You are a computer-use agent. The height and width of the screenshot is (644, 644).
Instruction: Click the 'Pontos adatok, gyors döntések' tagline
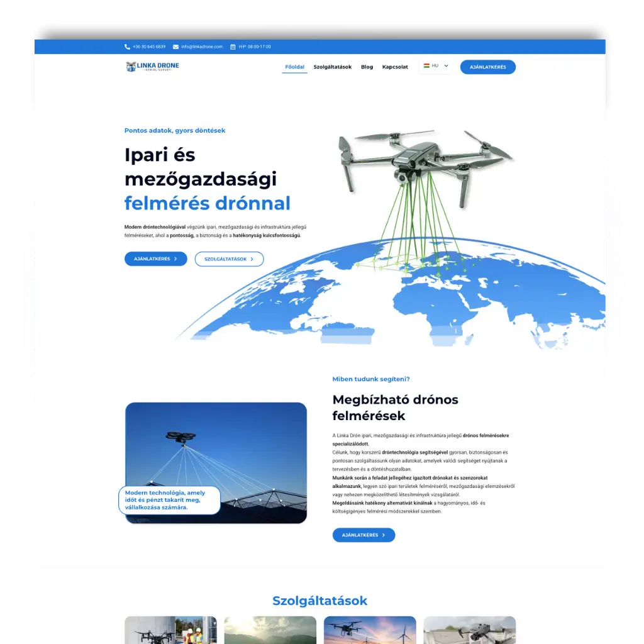click(x=175, y=131)
